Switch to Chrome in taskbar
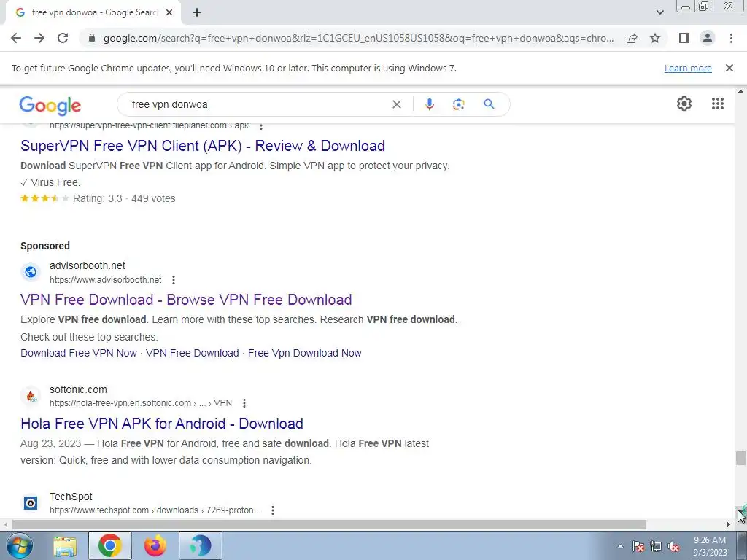The width and height of the screenshot is (747, 560). coord(110,545)
